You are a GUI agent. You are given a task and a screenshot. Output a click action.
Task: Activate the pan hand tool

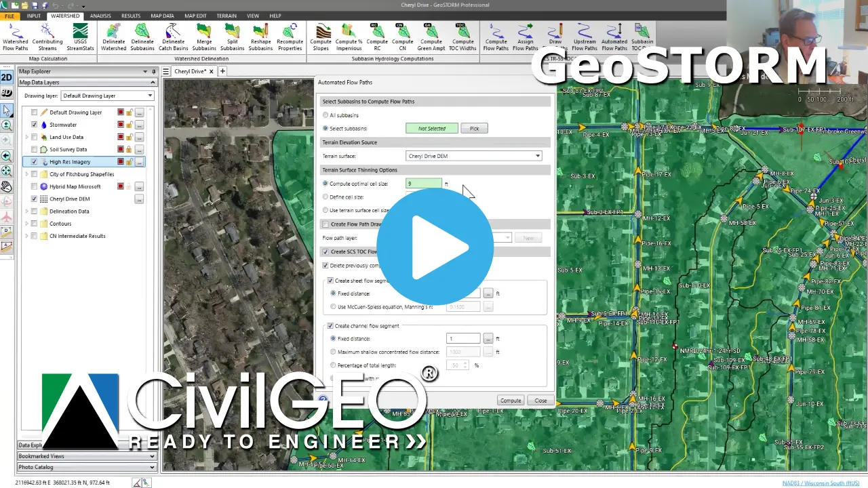[x=7, y=186]
